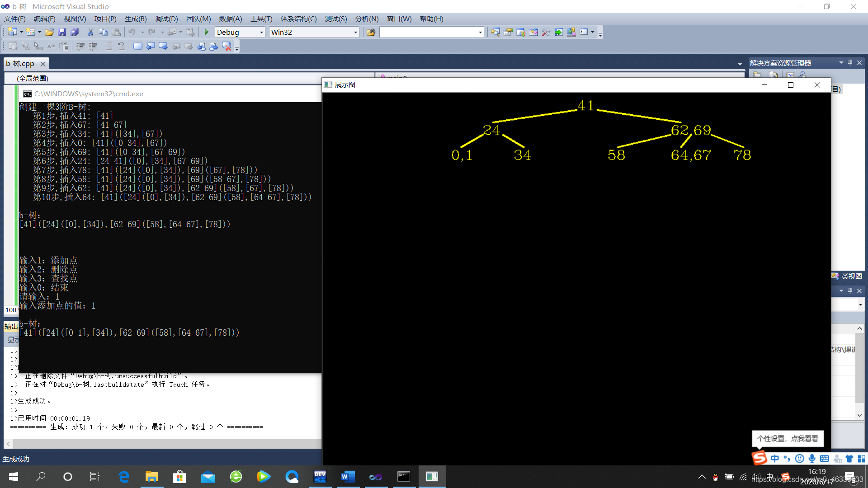The image size is (868, 488).
Task: Open the Toolbox via hammer-wrench icon
Action: coord(546,32)
